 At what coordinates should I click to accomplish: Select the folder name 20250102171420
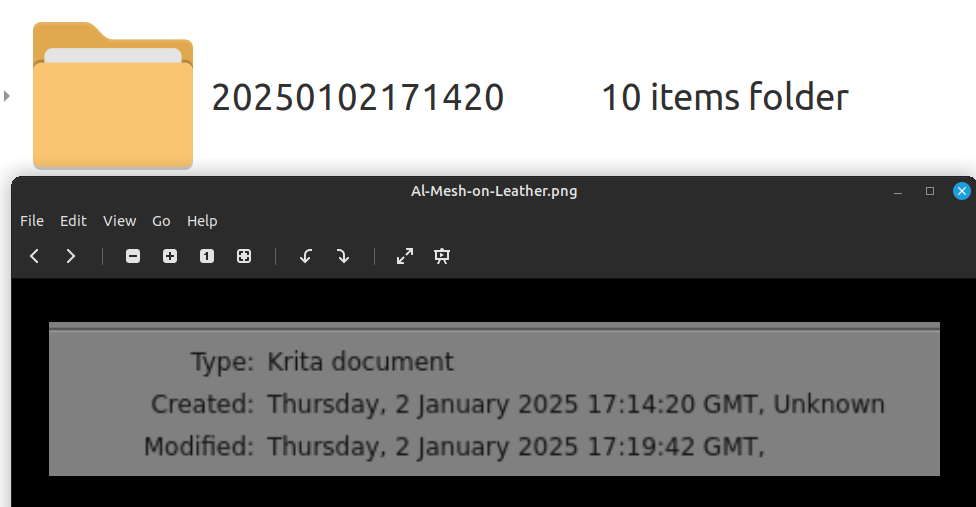click(x=358, y=98)
